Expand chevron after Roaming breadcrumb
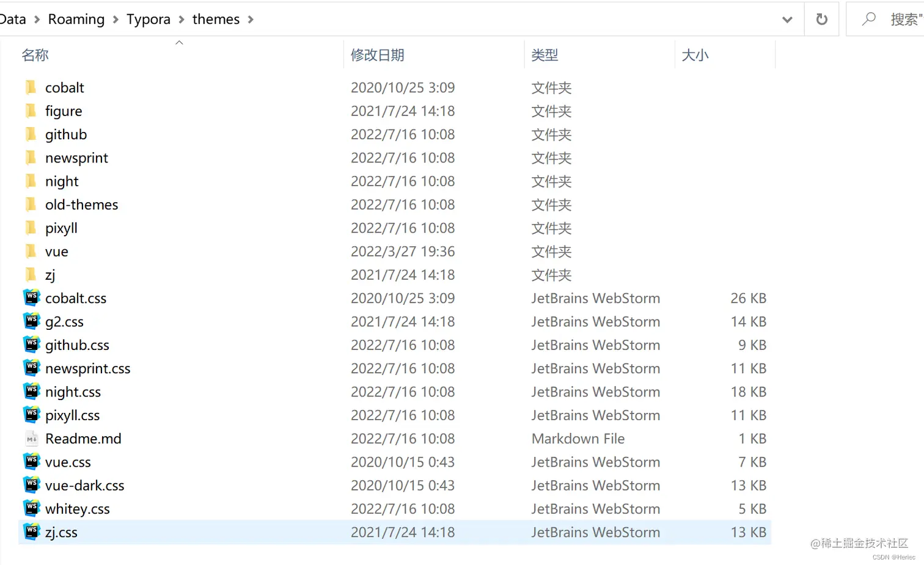The image size is (924, 565). point(116,20)
